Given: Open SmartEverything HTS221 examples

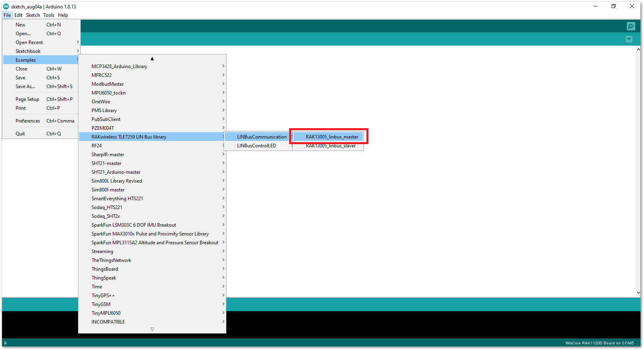Looking at the screenshot, I should (x=152, y=199).
